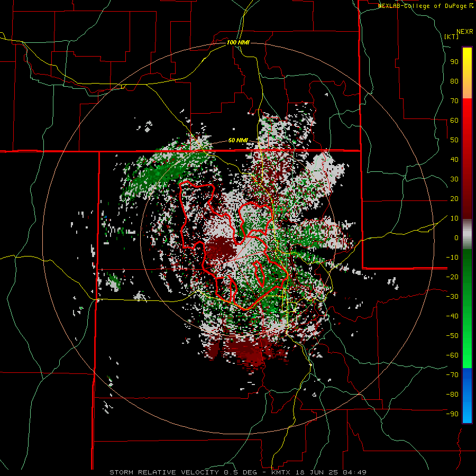This screenshot has height=476, width=476.
Task: Click the STORM RELATIVE VELOCITY caption text
Action: (x=164, y=472)
